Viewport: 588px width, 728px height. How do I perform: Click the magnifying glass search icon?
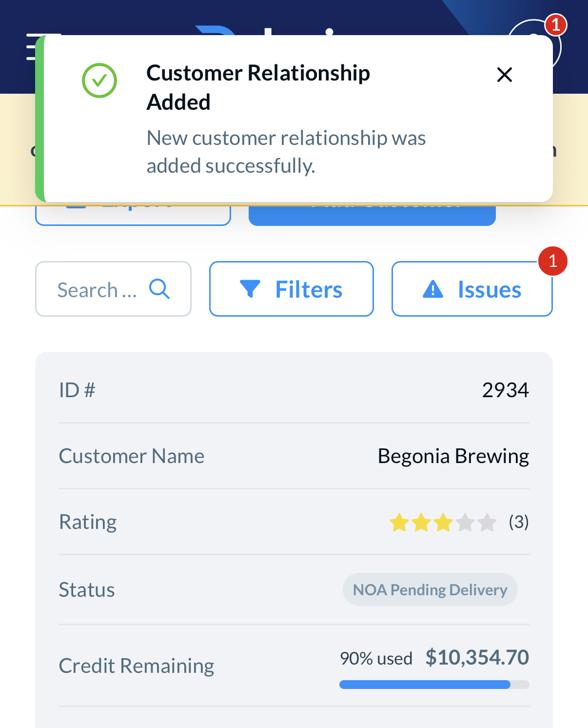pos(159,289)
